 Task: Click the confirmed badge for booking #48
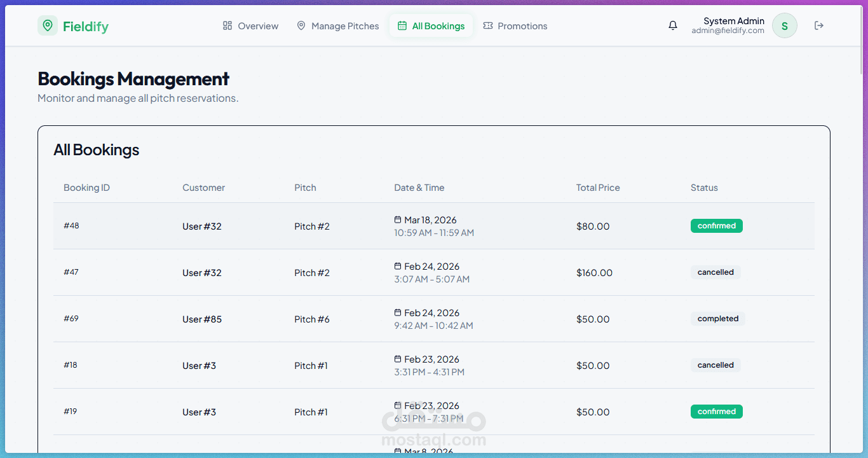click(716, 226)
